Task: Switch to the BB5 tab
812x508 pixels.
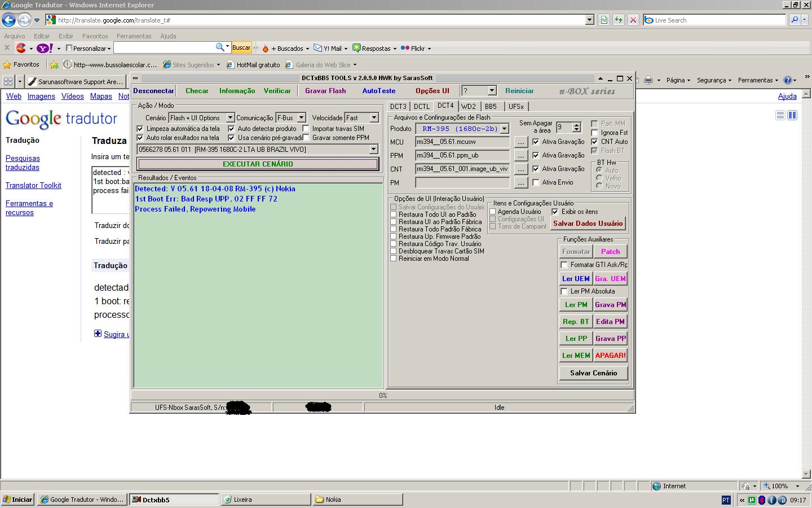Action: (491, 106)
